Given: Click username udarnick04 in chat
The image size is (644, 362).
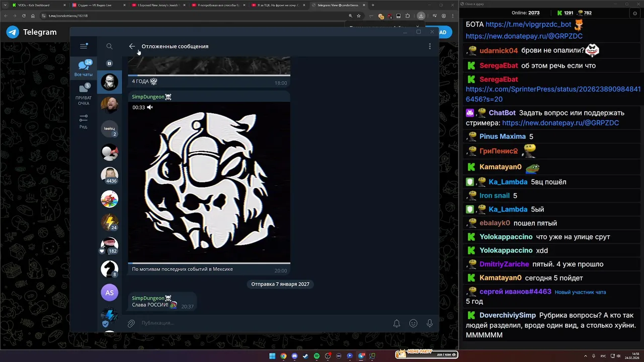Looking at the screenshot, I should [499, 51].
